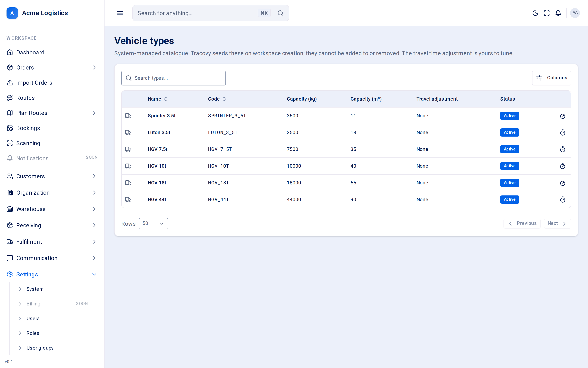
Task: Focus the Search types field
Action: coord(174,78)
